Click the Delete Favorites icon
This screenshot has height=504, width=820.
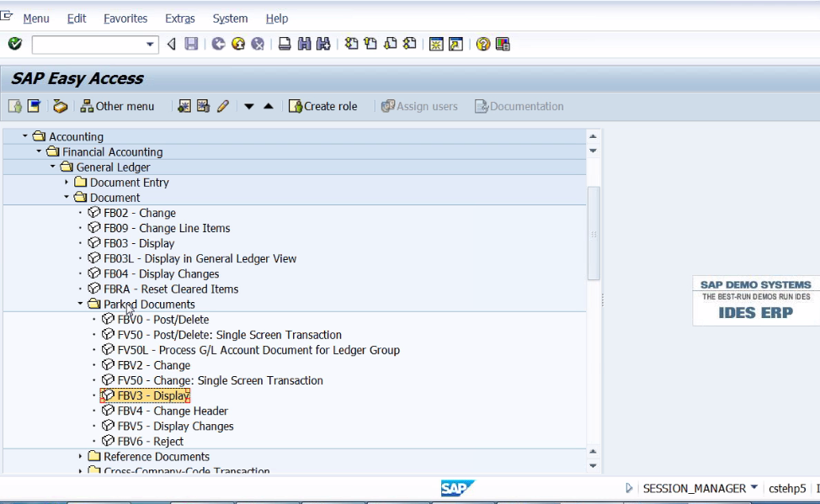204,106
